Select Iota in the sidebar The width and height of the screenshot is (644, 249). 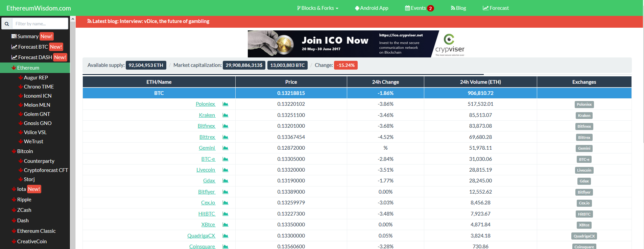click(x=22, y=189)
